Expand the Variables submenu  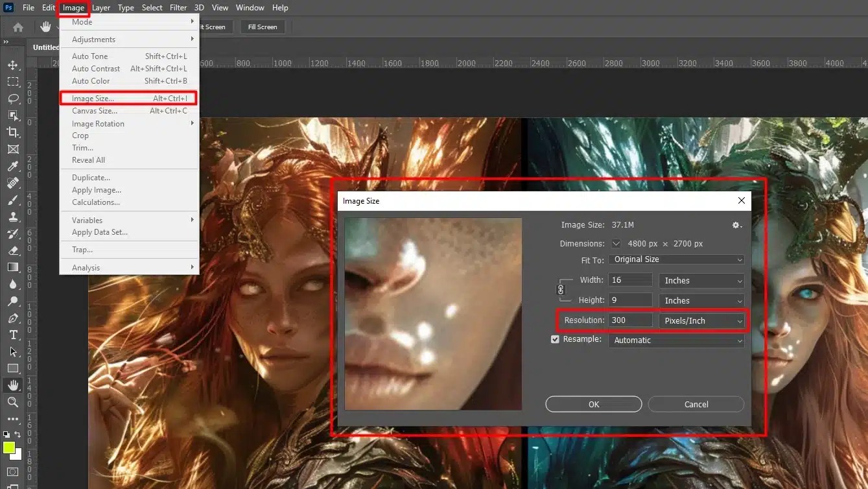point(129,221)
